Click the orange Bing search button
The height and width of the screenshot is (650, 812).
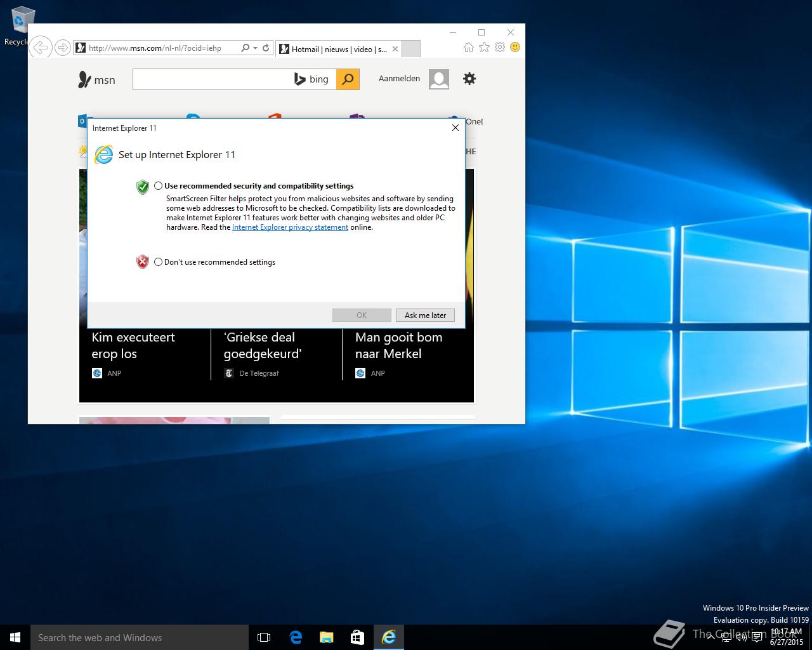tap(348, 79)
